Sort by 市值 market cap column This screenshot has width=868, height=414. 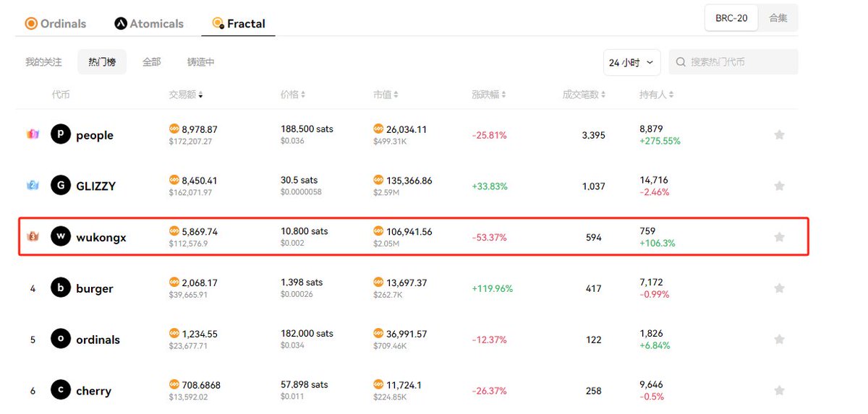point(386,95)
